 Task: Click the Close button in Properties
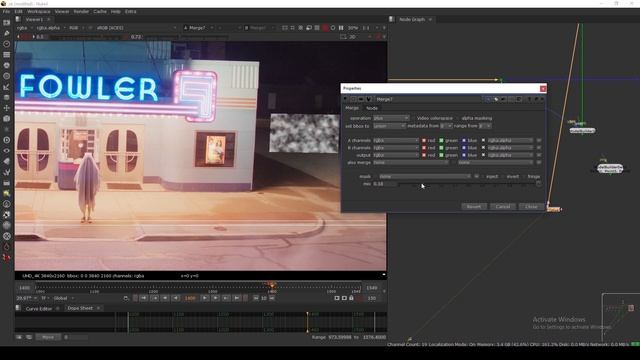531,207
